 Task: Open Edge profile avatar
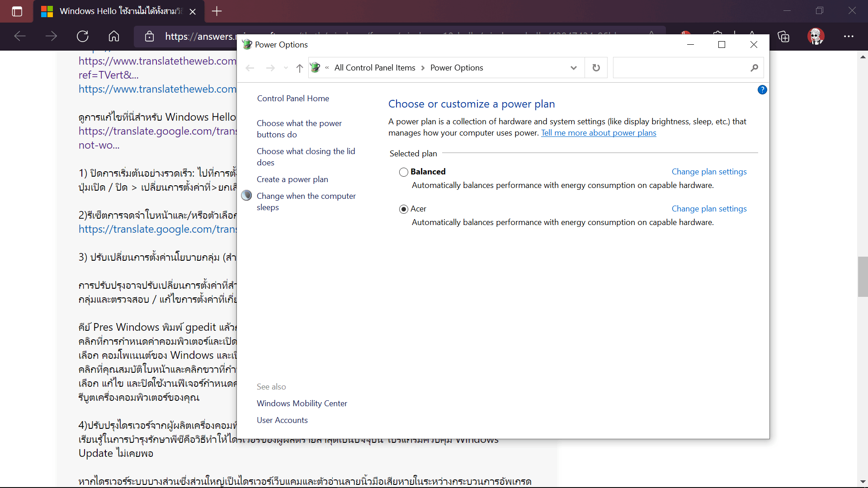click(816, 36)
